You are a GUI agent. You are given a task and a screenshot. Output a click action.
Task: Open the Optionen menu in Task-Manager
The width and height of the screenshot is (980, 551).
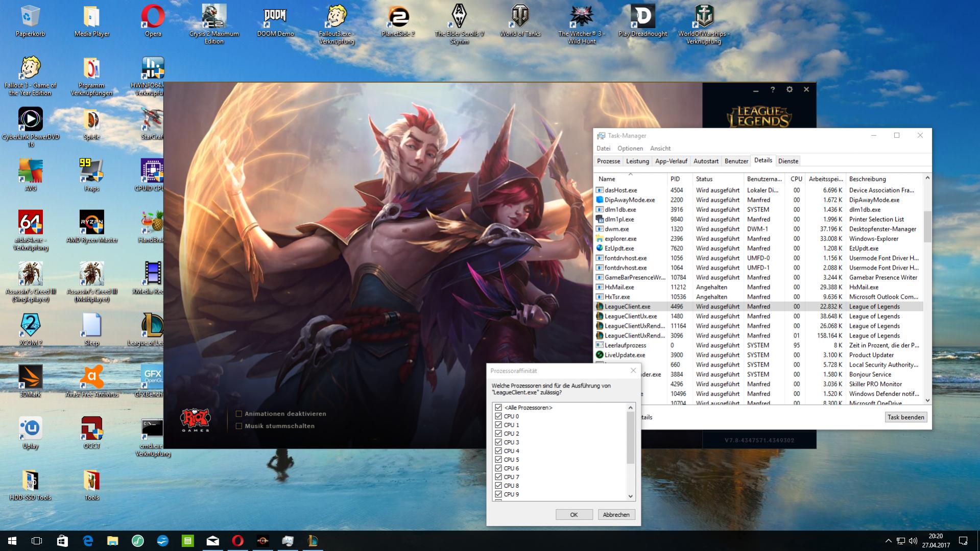(630, 148)
